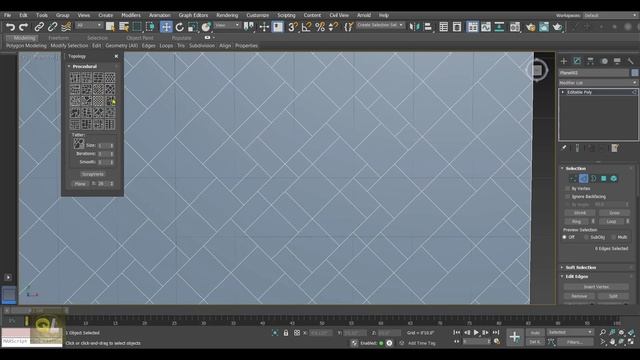The image size is (640, 360).
Task: Click the Undo arrow icon
Action: pyautogui.click(x=10, y=27)
